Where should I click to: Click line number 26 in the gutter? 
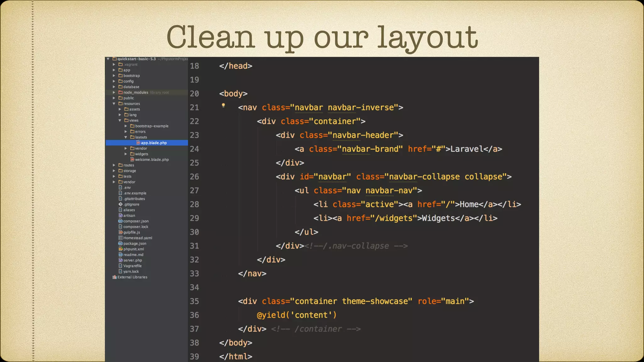tap(194, 177)
